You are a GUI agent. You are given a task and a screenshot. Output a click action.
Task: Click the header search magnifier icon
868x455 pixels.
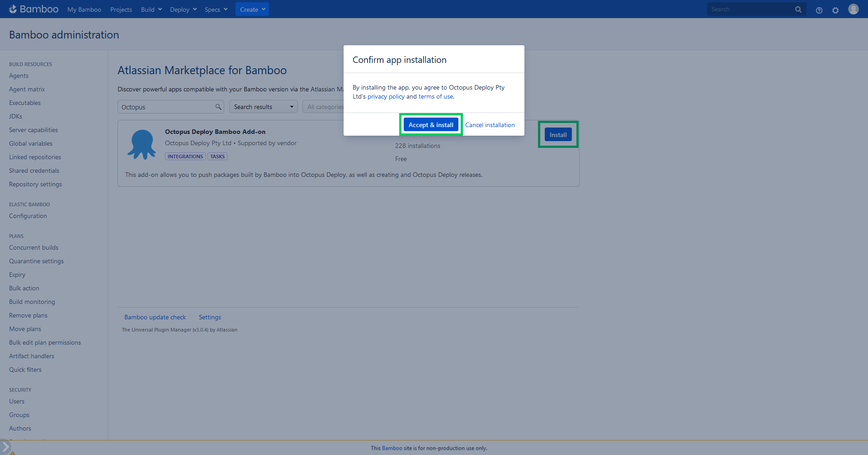coord(798,9)
